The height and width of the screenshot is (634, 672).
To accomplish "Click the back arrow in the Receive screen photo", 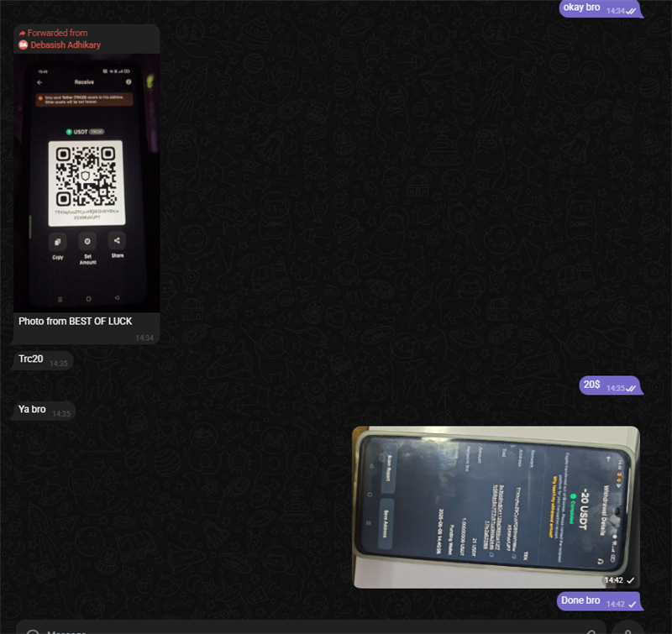I will click(39, 82).
